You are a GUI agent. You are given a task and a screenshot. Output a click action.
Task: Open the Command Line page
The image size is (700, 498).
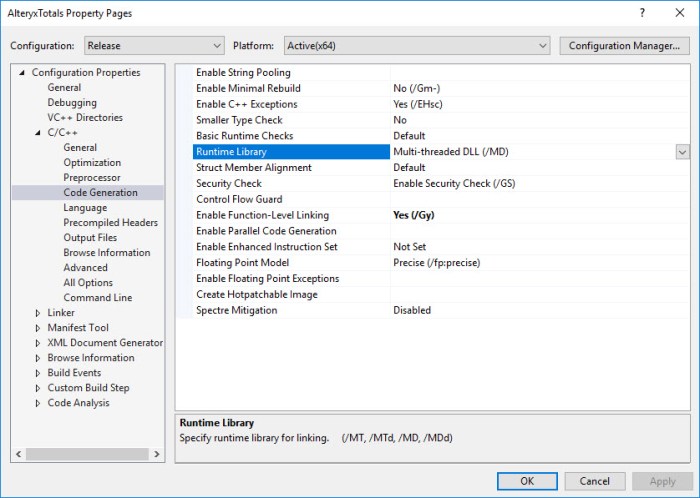coord(98,298)
